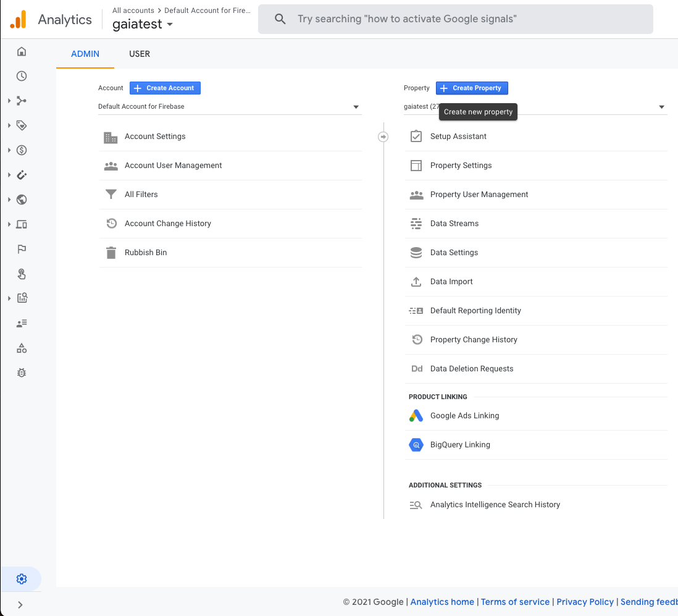Click the Analytics logo
The height and width of the screenshot is (616, 678).
pyautogui.click(x=18, y=20)
